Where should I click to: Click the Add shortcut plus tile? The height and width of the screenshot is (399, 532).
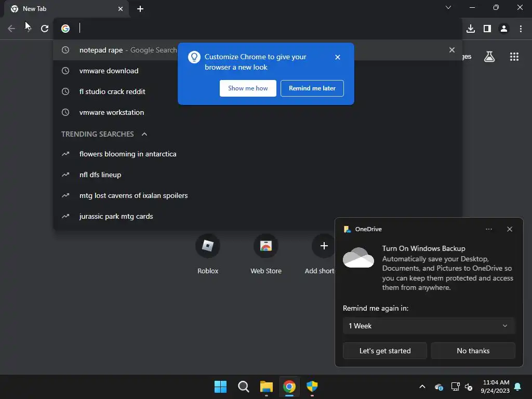(x=324, y=246)
